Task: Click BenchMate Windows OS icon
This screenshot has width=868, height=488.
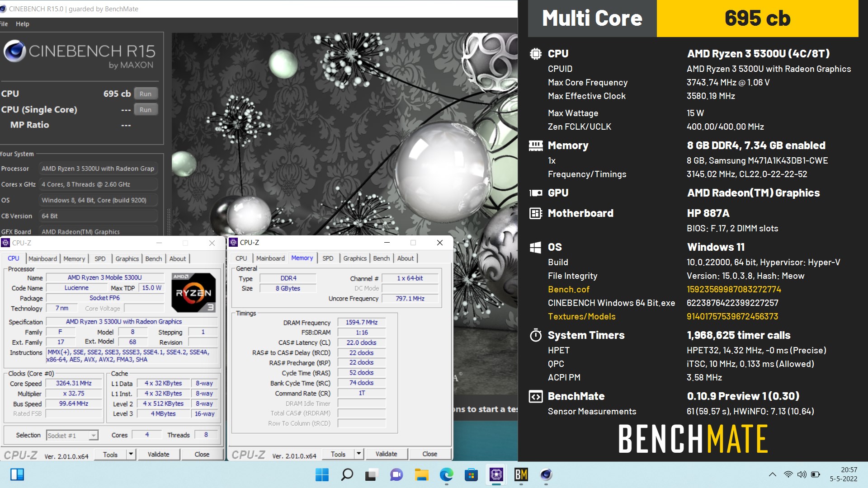Action: click(536, 247)
